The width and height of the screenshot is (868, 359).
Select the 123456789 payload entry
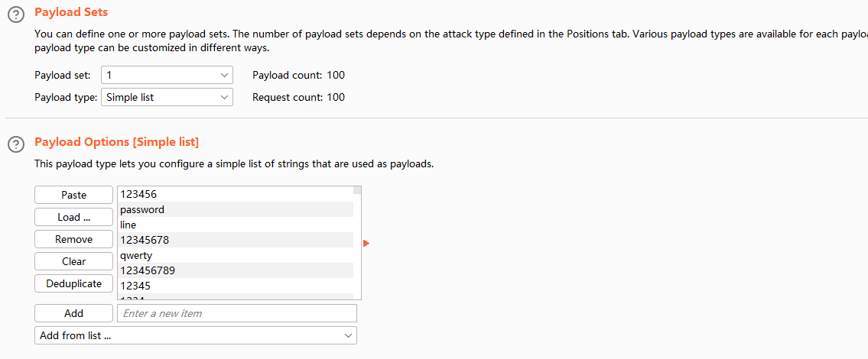pos(235,270)
